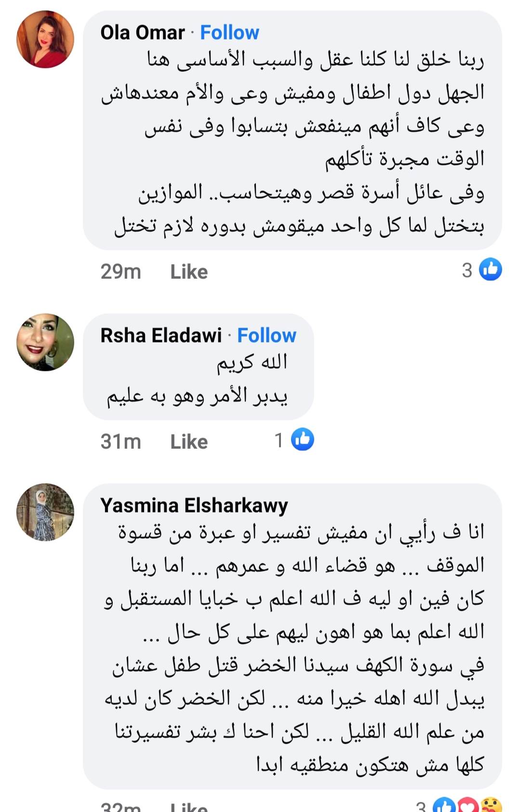Follow Ola Omar
The image size is (519, 812).
(229, 33)
